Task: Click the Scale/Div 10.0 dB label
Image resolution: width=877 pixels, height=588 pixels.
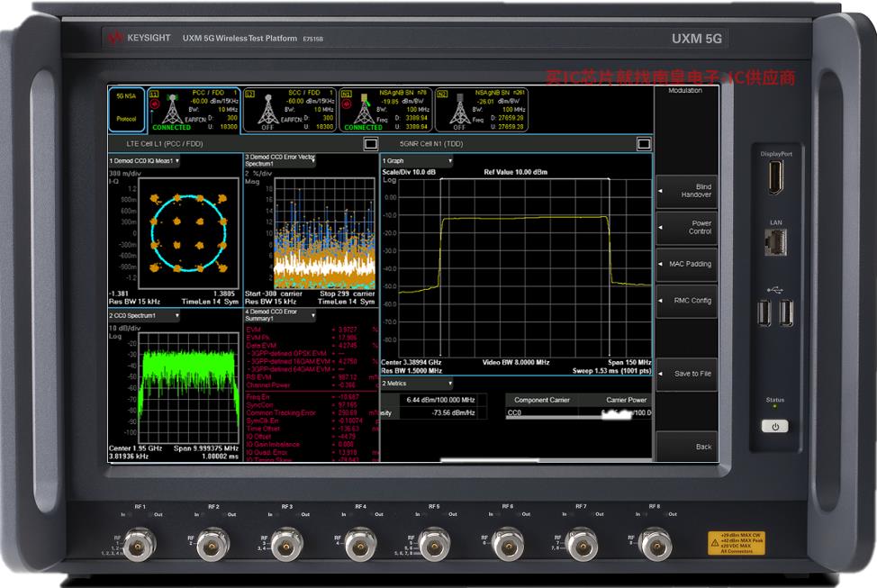Action: click(409, 172)
